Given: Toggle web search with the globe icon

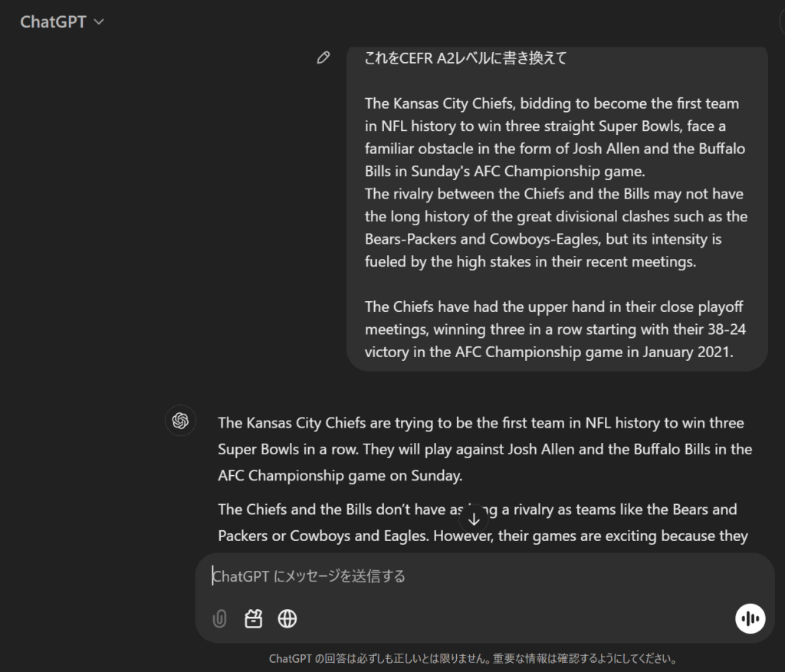Looking at the screenshot, I should pyautogui.click(x=287, y=619).
